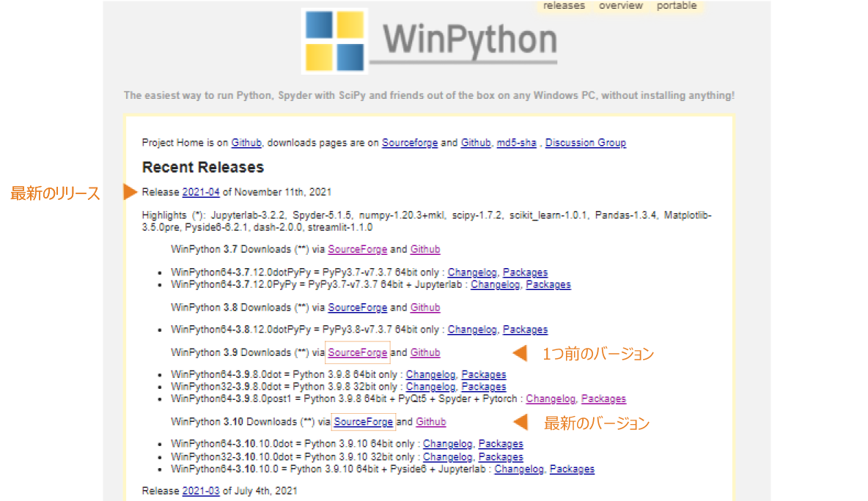Click the Highlights package list text

click(427, 221)
